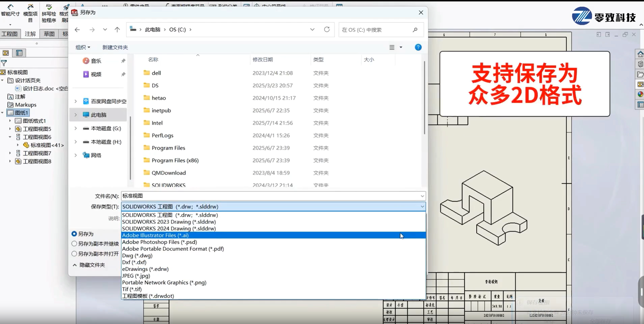The image size is (644, 324).
Task: Open the Design Library task pane icon
Action: click(640, 64)
